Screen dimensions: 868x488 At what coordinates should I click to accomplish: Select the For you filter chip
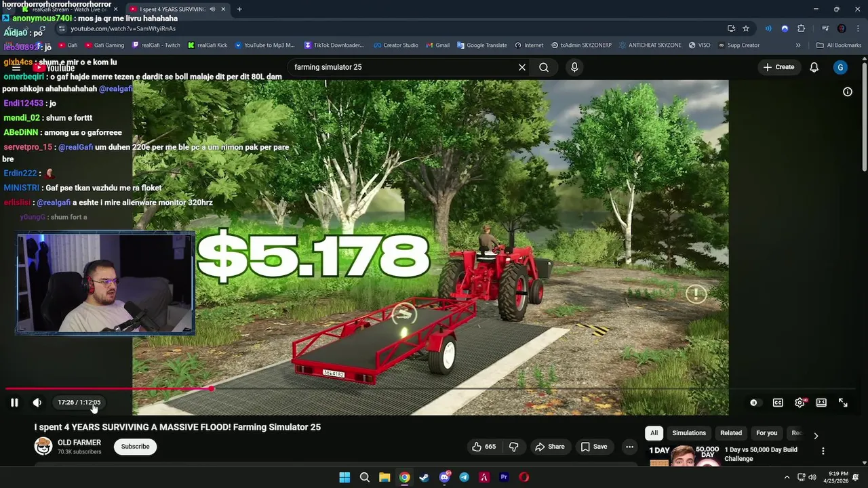click(767, 433)
